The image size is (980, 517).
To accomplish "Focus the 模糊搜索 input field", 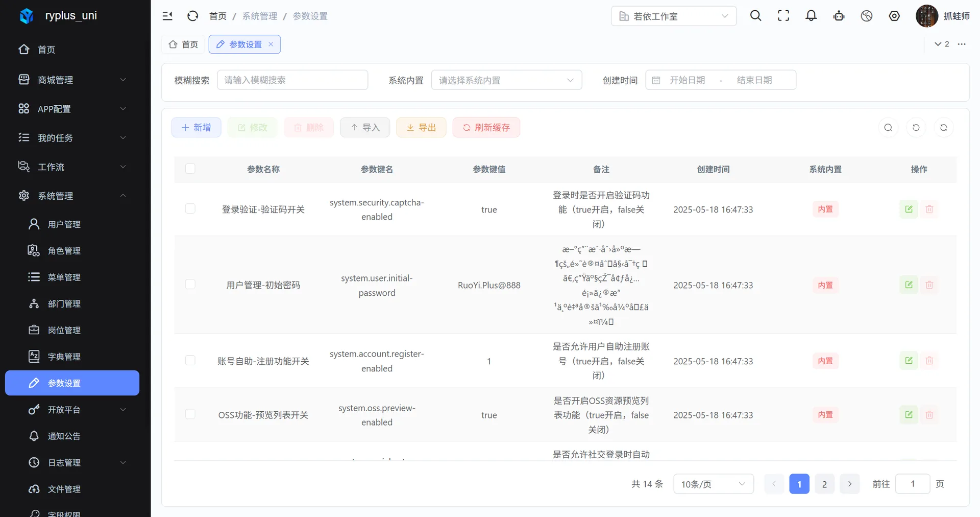I will pos(292,80).
